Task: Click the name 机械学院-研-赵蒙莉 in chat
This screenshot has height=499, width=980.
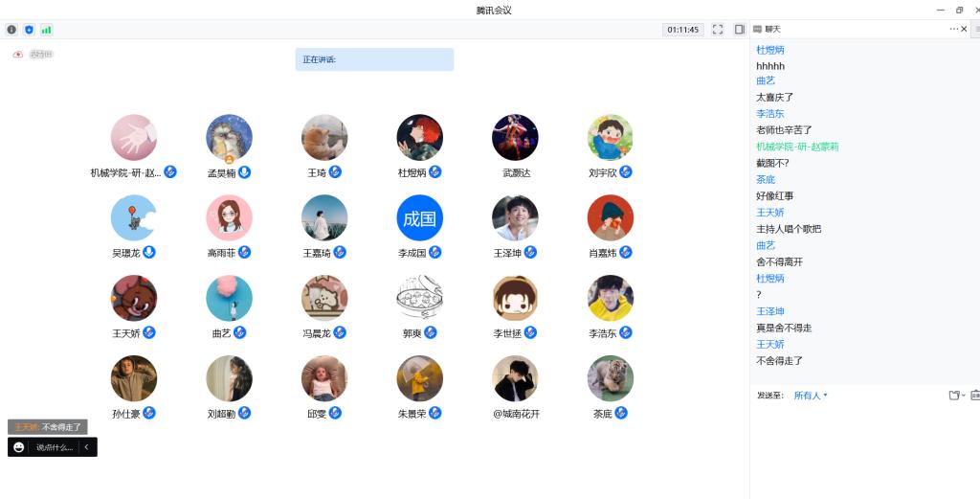Action: pyautogui.click(x=797, y=147)
